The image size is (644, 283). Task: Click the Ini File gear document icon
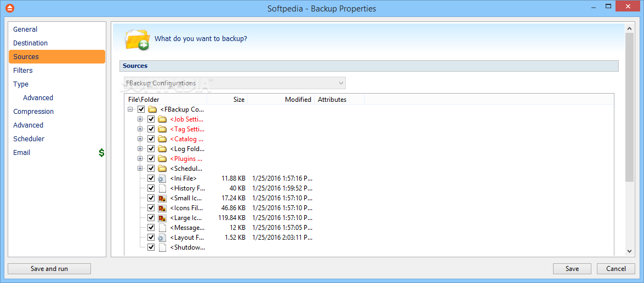pos(162,178)
